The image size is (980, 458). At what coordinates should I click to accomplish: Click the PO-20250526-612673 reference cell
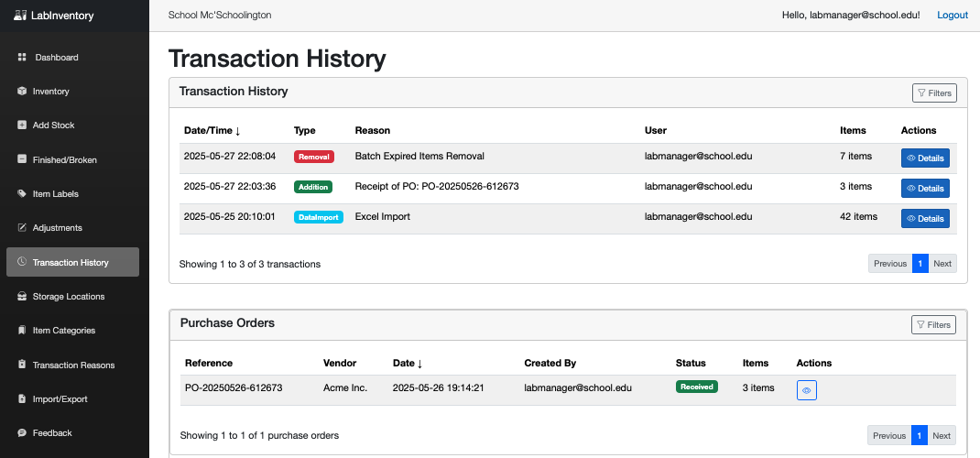click(234, 388)
